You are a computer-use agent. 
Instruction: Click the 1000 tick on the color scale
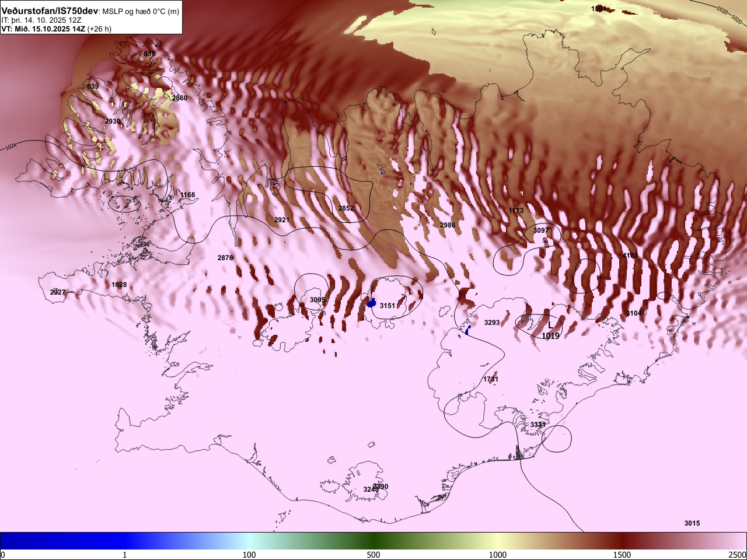click(x=498, y=555)
